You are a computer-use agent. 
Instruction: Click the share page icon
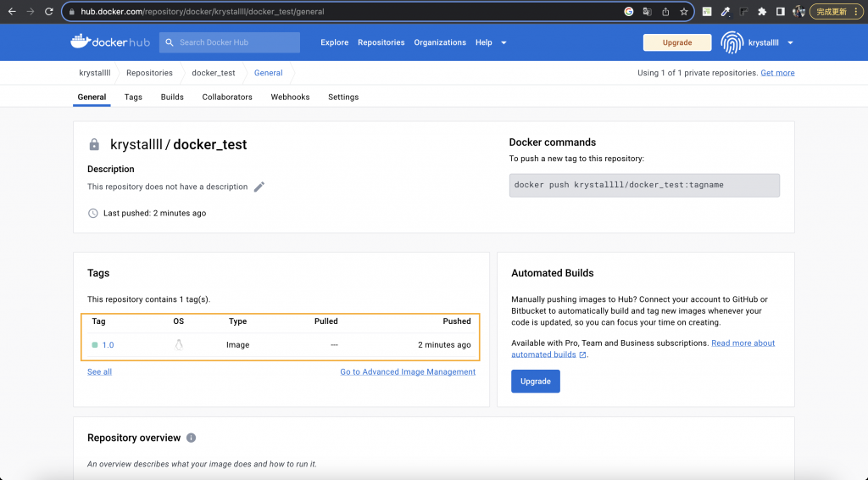pos(665,12)
